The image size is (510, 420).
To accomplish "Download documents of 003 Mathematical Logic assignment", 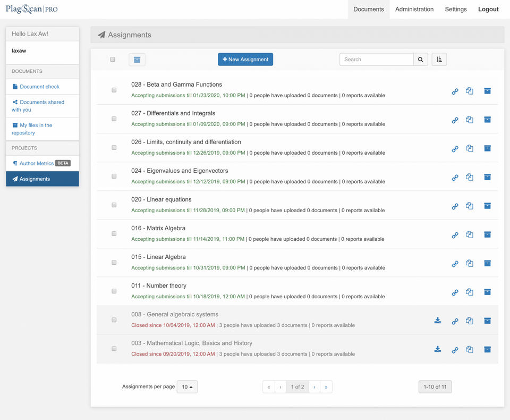I will point(438,349).
